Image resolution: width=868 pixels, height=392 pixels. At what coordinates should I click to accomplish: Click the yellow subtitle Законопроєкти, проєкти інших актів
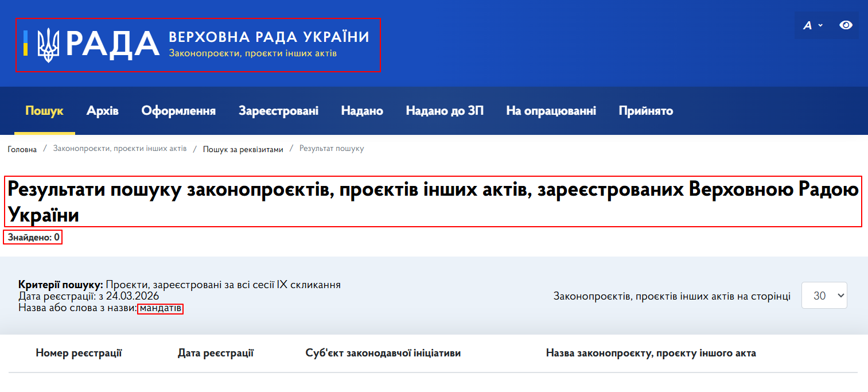coord(252,53)
